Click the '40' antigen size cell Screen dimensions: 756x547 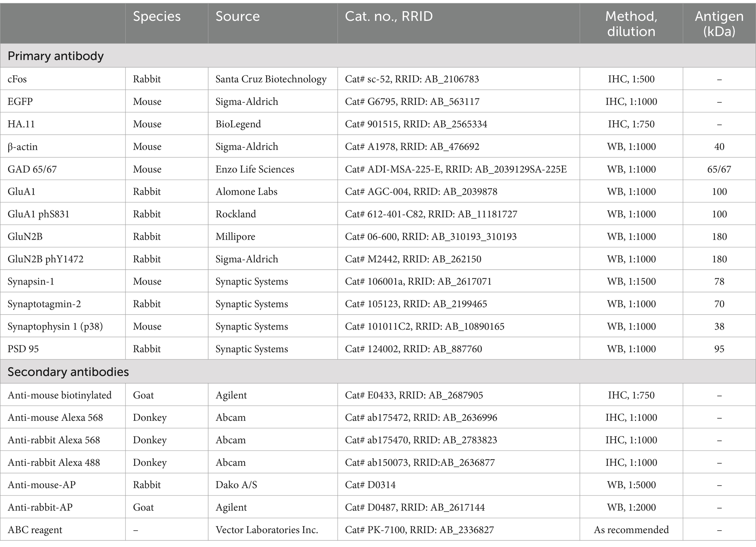[719, 147]
